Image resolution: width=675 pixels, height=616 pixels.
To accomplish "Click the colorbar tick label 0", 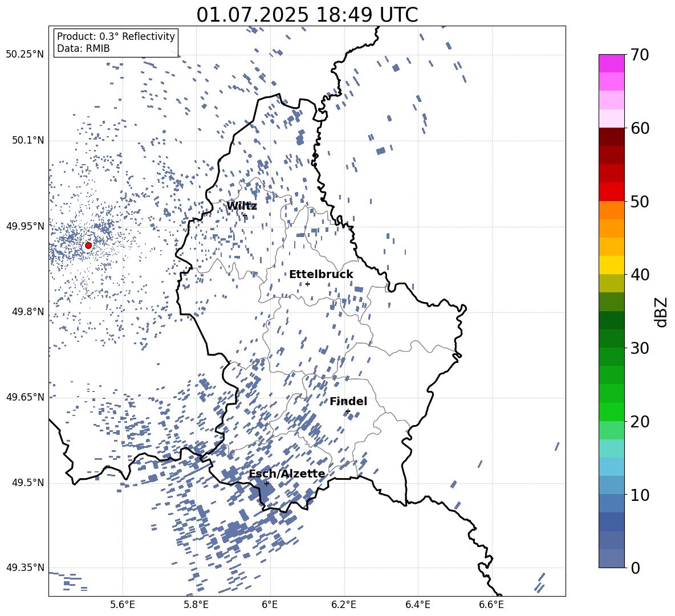I will pyautogui.click(x=635, y=568).
